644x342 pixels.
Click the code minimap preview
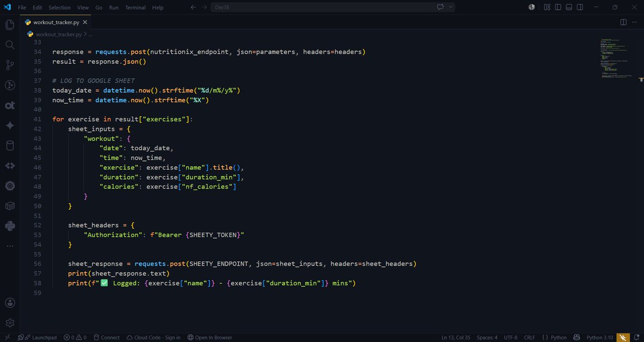tap(617, 59)
